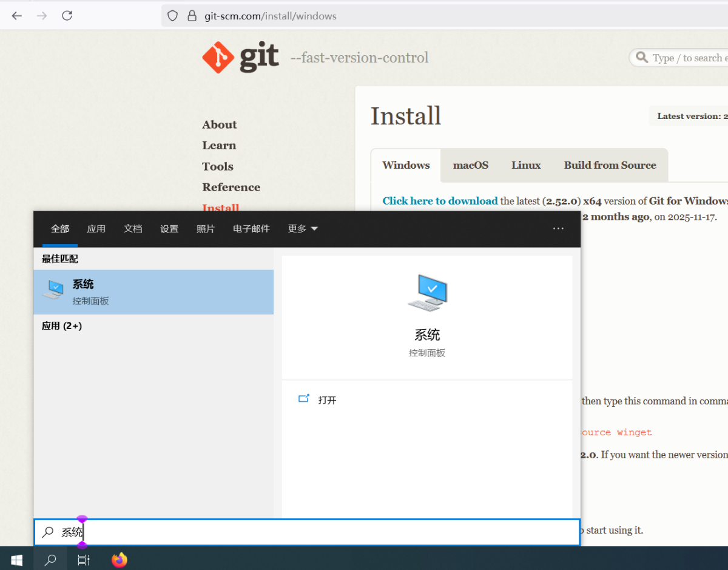Screen dimensions: 728x570
Task: Click the 打开 open icon
Action: [x=304, y=399]
